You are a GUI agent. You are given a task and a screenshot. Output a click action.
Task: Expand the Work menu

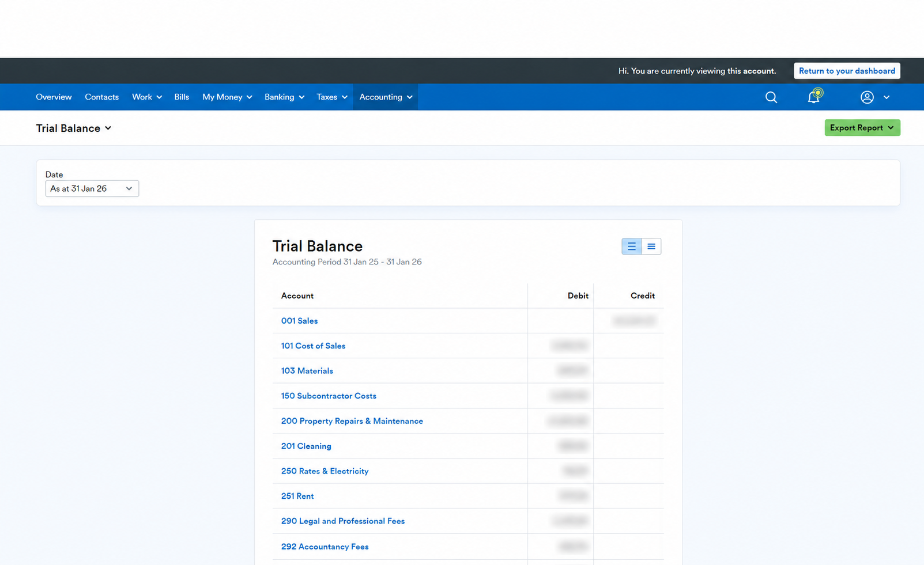[x=147, y=97]
